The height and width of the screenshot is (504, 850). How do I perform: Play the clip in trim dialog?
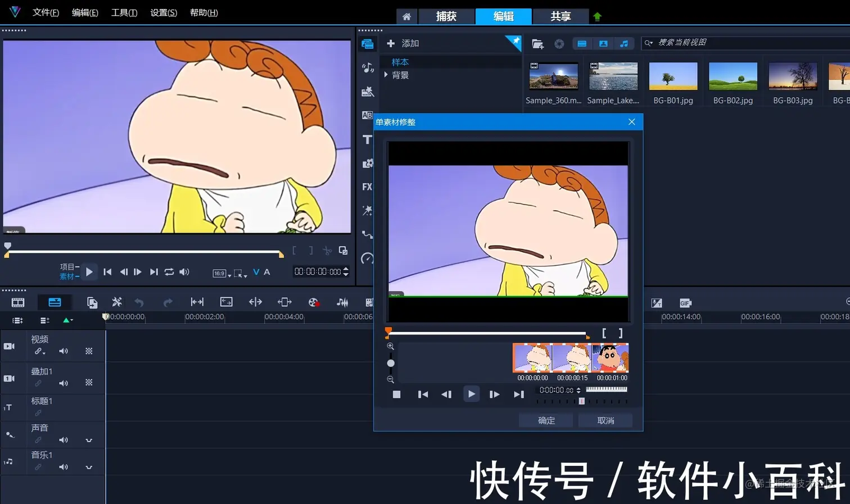pos(471,394)
